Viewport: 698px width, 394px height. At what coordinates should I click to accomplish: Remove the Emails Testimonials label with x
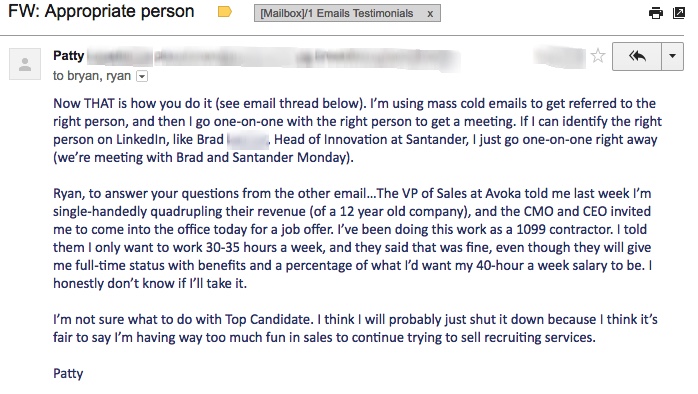(x=430, y=14)
